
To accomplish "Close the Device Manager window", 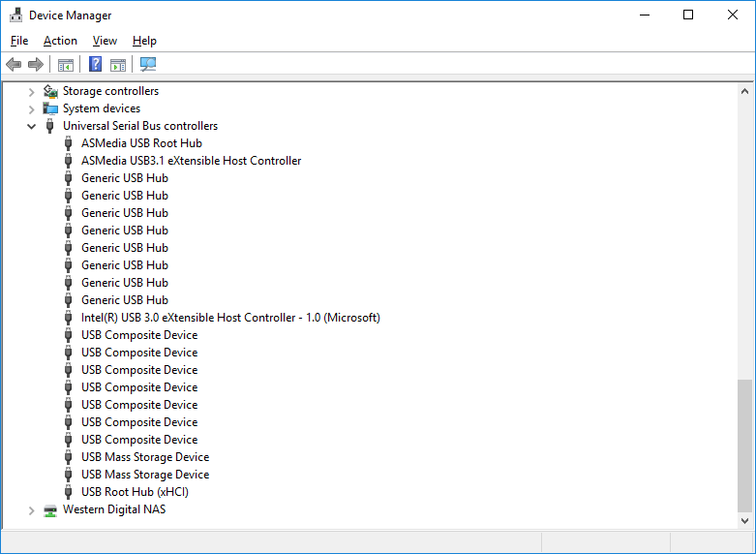I will click(x=733, y=15).
